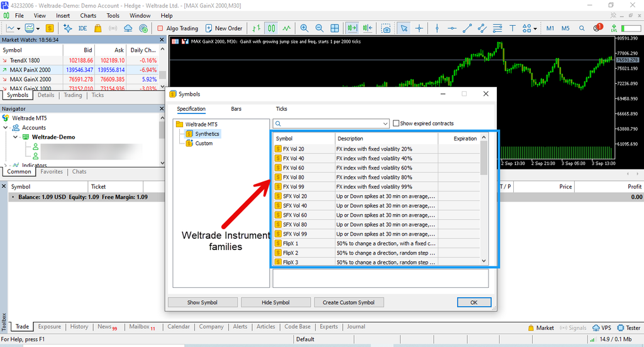Click the Show Symbol button

[203, 302]
